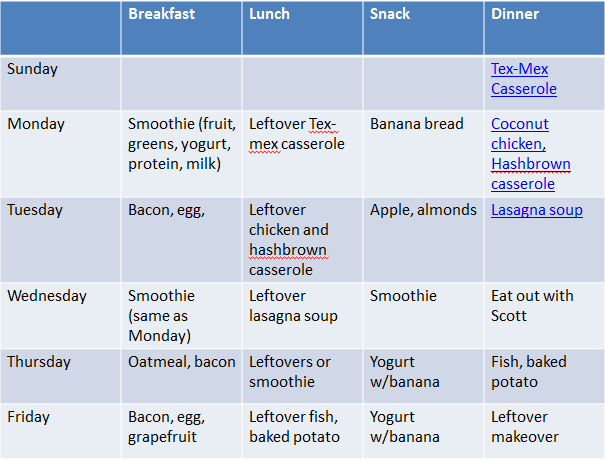Image resolution: width=605 pixels, height=459 pixels.
Task: Select the Snack column header
Action: (x=423, y=28)
